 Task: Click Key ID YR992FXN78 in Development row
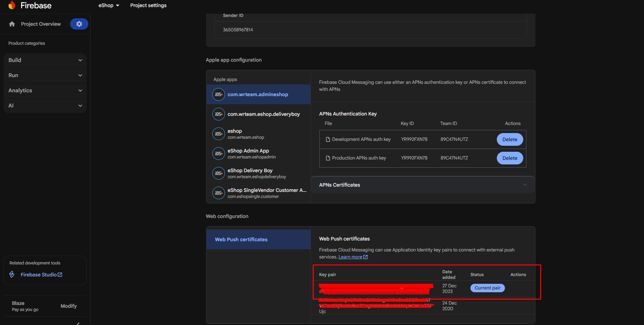click(x=414, y=139)
